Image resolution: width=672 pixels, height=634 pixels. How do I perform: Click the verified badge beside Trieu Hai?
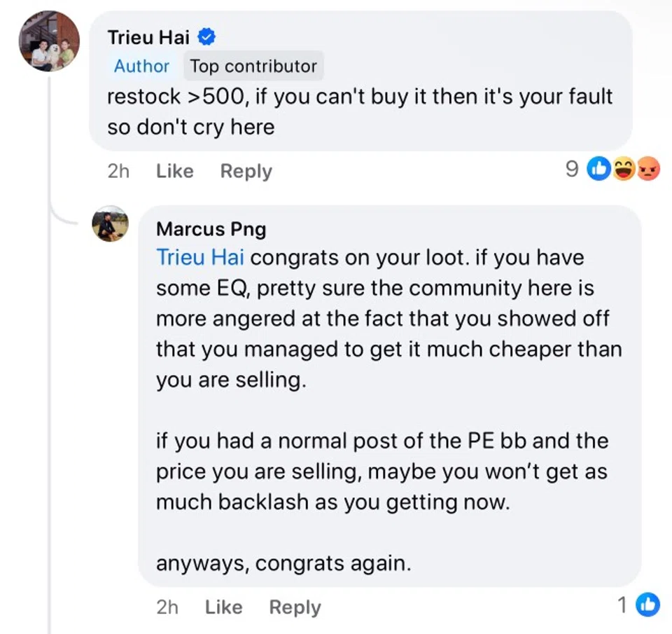[x=206, y=36]
